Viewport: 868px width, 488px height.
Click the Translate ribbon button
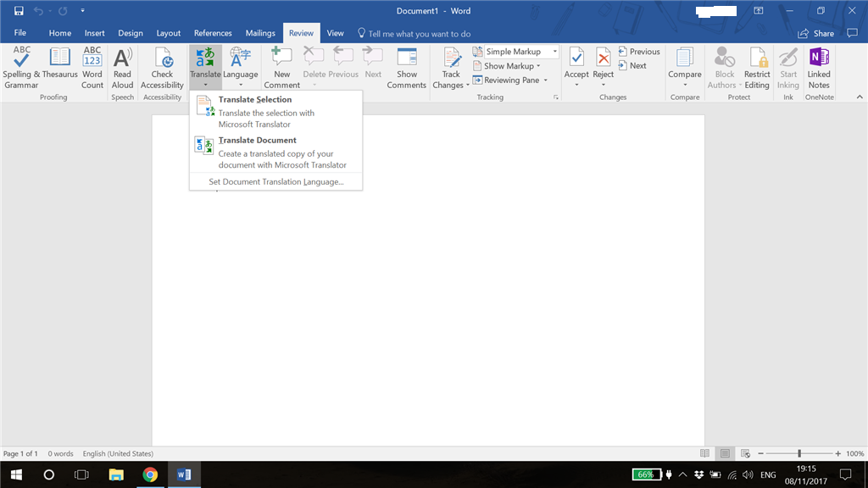pyautogui.click(x=205, y=68)
